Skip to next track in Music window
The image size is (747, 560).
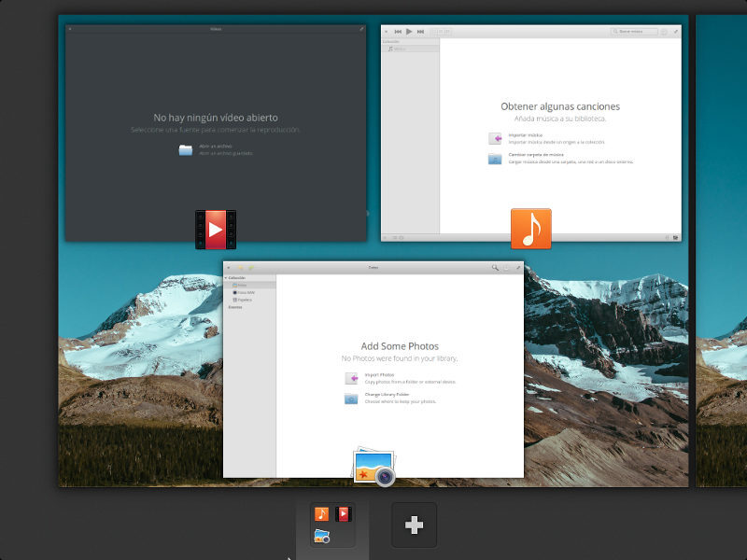point(421,32)
